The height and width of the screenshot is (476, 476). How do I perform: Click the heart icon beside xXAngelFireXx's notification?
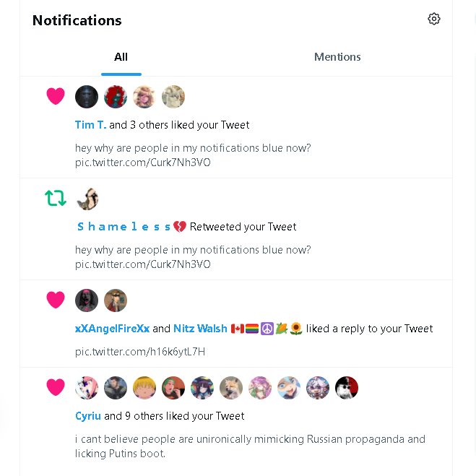click(x=56, y=300)
